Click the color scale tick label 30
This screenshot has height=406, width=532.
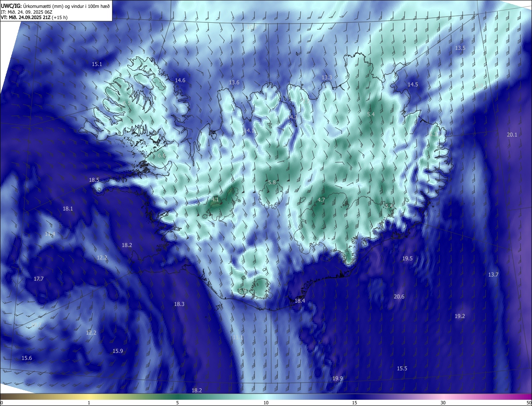[x=443, y=403]
